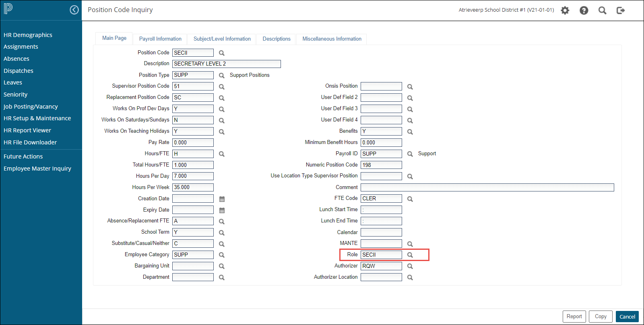Open the search icon in the top header

pyautogui.click(x=602, y=10)
